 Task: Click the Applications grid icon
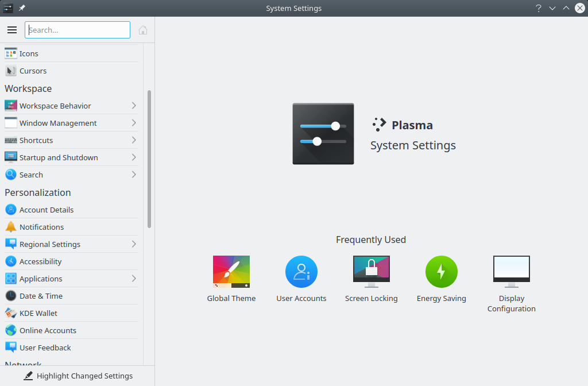coord(11,279)
